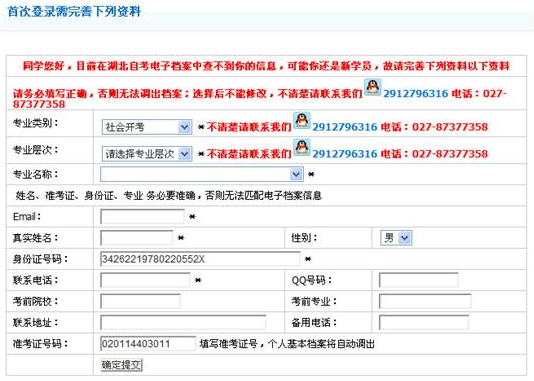Click the red notice starting 同学您好
This screenshot has height=381, width=534.
tap(266, 66)
